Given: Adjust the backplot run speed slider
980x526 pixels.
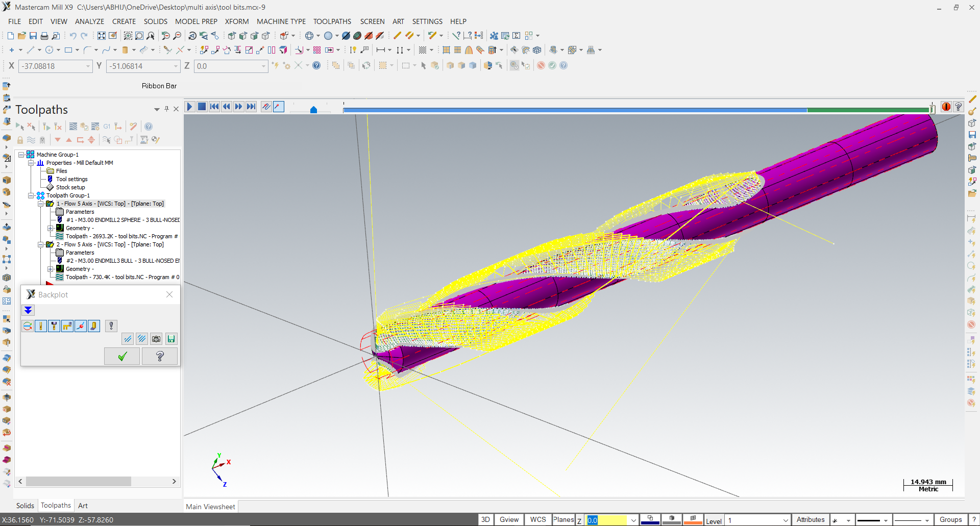Looking at the screenshot, I should (x=313, y=109).
